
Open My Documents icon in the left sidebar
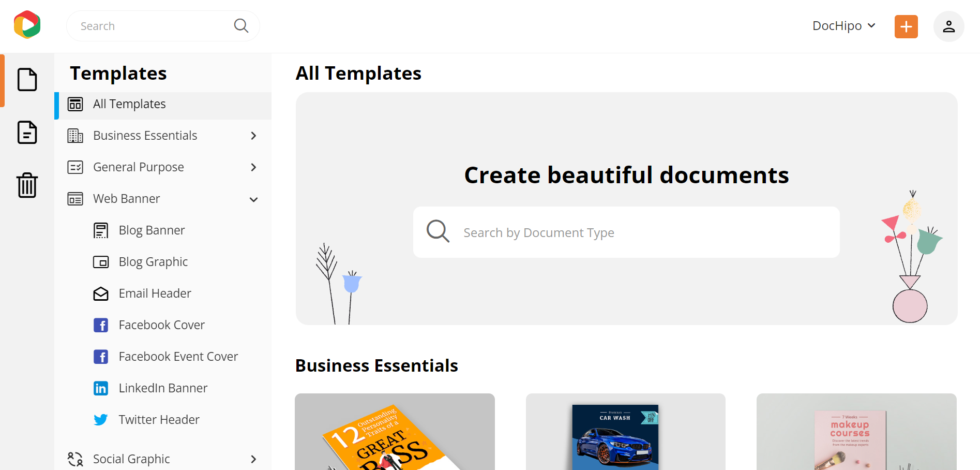pos(27,133)
